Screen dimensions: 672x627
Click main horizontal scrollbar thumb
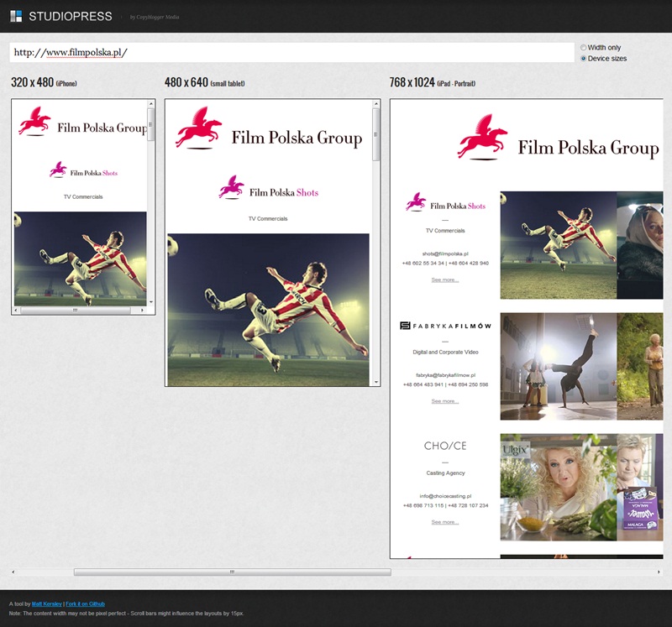(x=233, y=572)
